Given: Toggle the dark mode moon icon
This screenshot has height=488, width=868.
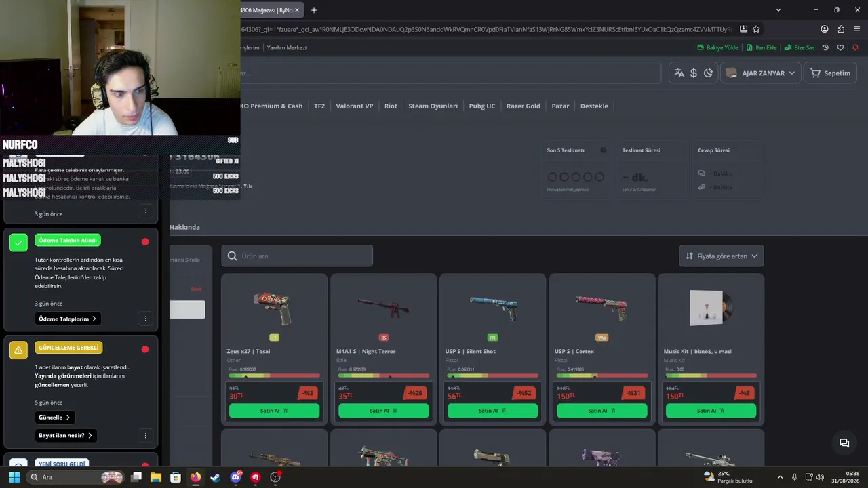Looking at the screenshot, I should pyautogui.click(x=709, y=73).
